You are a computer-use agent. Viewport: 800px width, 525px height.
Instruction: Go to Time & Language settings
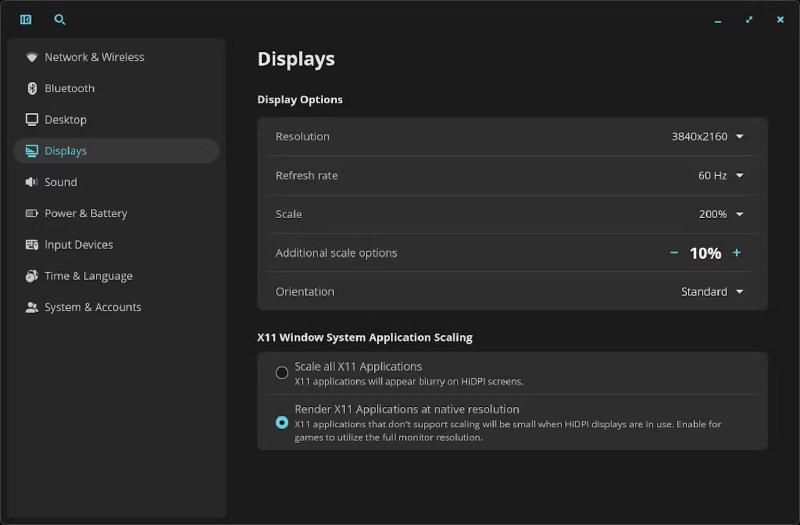pos(88,276)
